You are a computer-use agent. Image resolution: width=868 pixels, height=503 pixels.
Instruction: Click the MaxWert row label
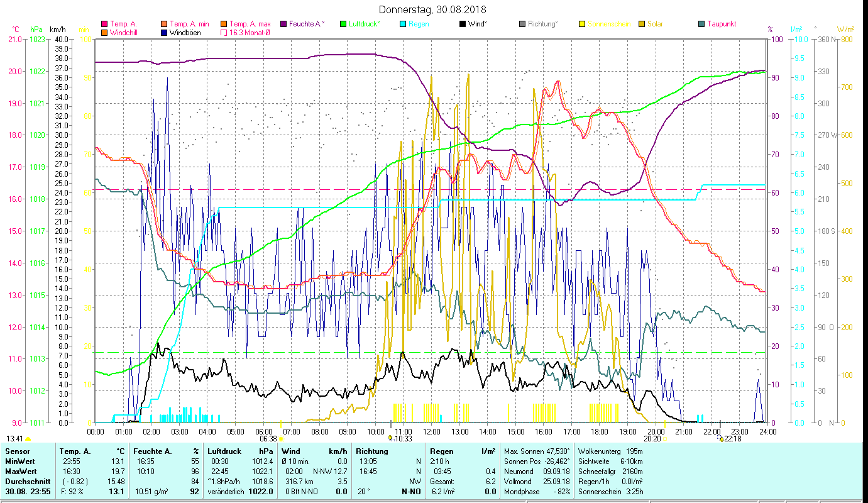click(x=21, y=472)
